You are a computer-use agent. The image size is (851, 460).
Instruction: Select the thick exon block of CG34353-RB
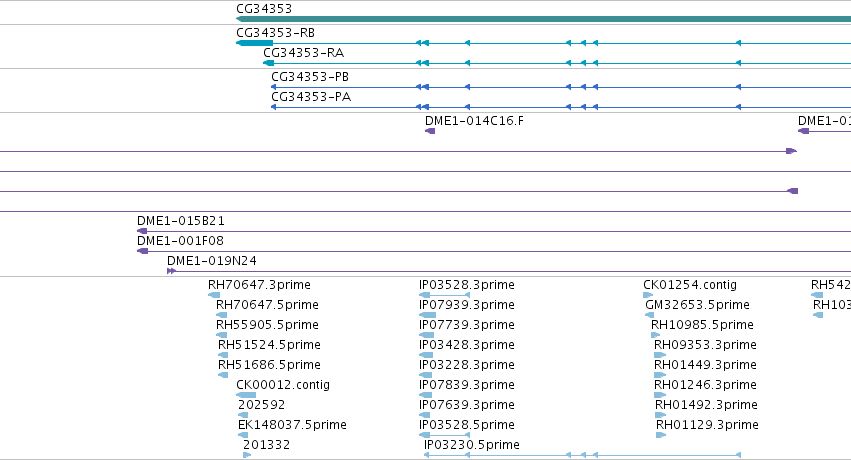[255, 43]
